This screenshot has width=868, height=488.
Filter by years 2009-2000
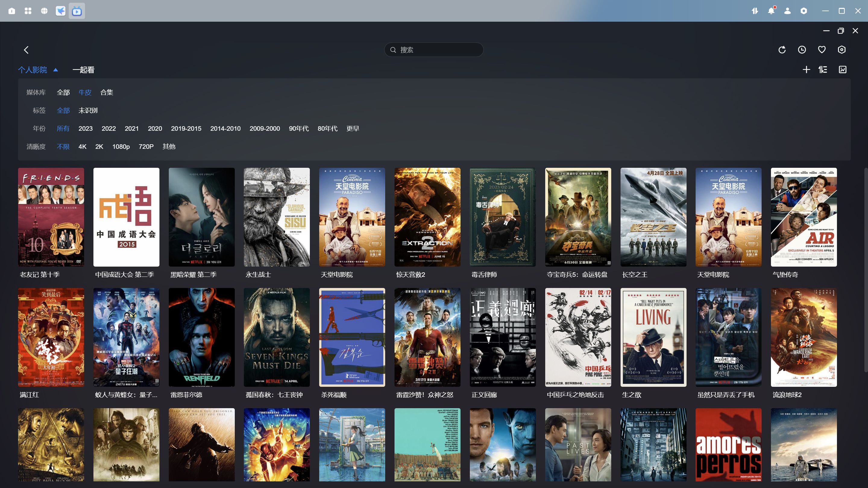tap(265, 129)
